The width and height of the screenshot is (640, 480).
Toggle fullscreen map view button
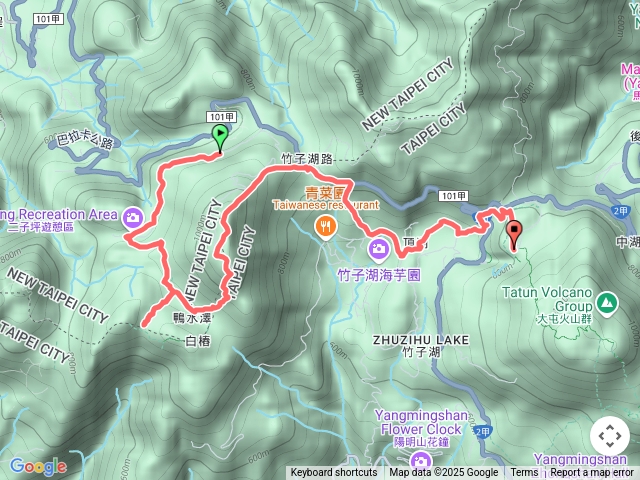click(609, 436)
